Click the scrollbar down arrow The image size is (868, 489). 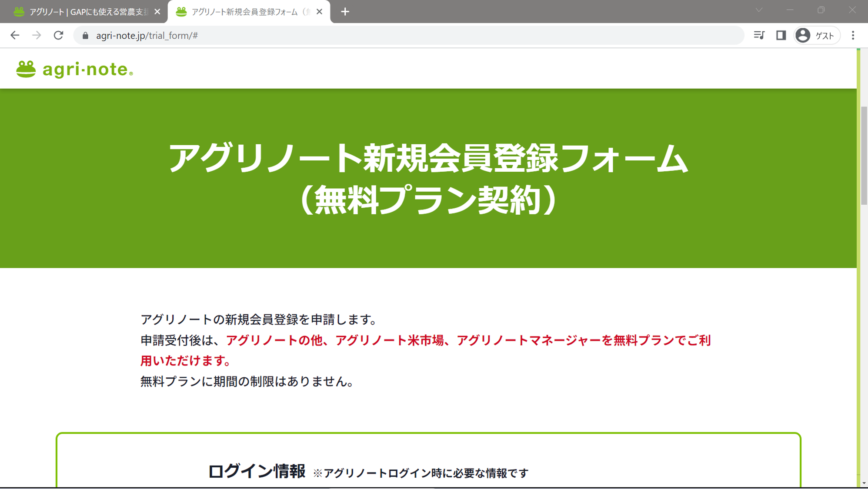pos(864,483)
